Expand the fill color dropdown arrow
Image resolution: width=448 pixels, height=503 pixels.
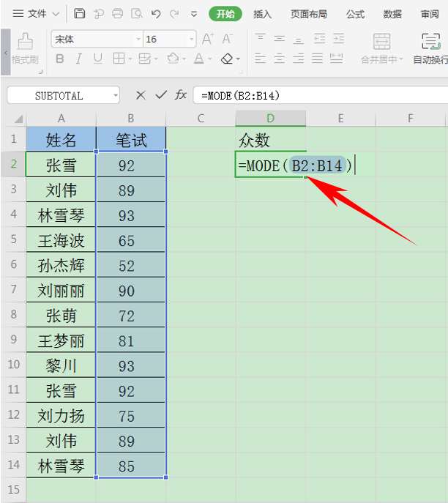184,59
